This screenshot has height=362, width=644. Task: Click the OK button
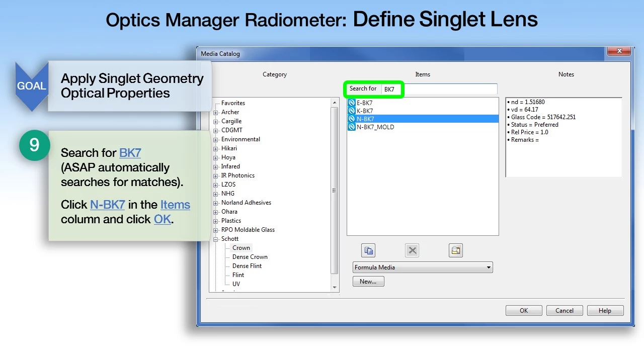[x=524, y=311]
